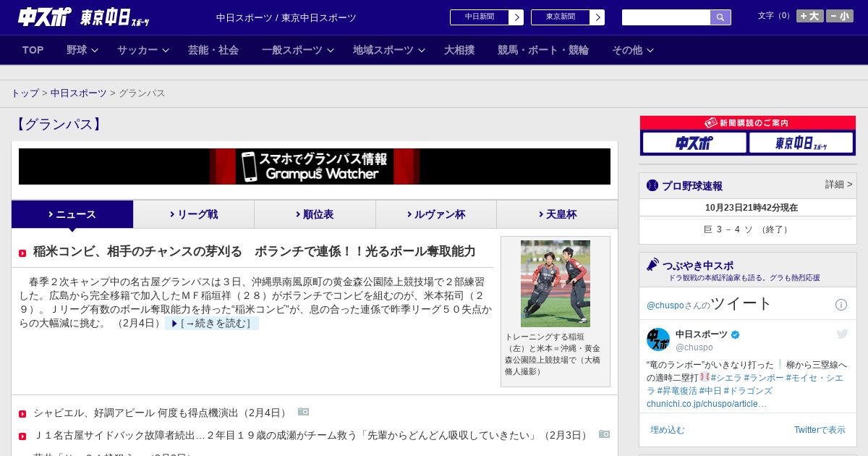Click the 中スポ logo in header
Viewport: 868px width, 456px height.
point(45,17)
